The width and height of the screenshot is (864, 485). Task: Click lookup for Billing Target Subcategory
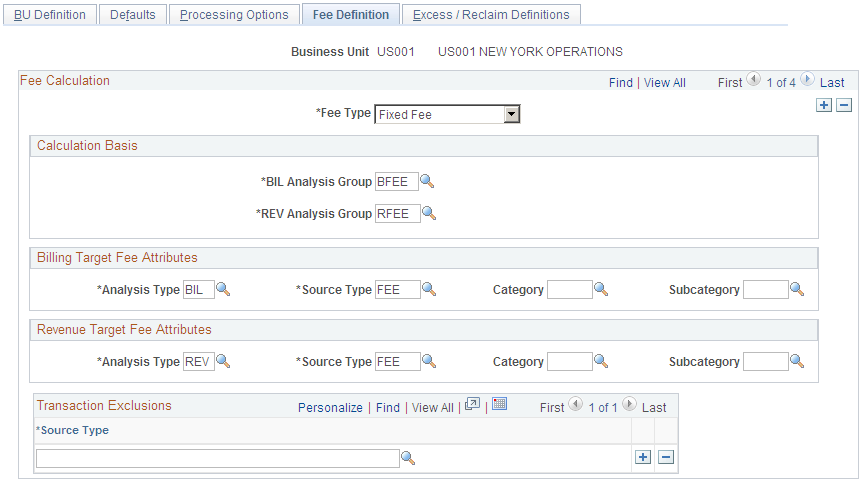[797, 289]
